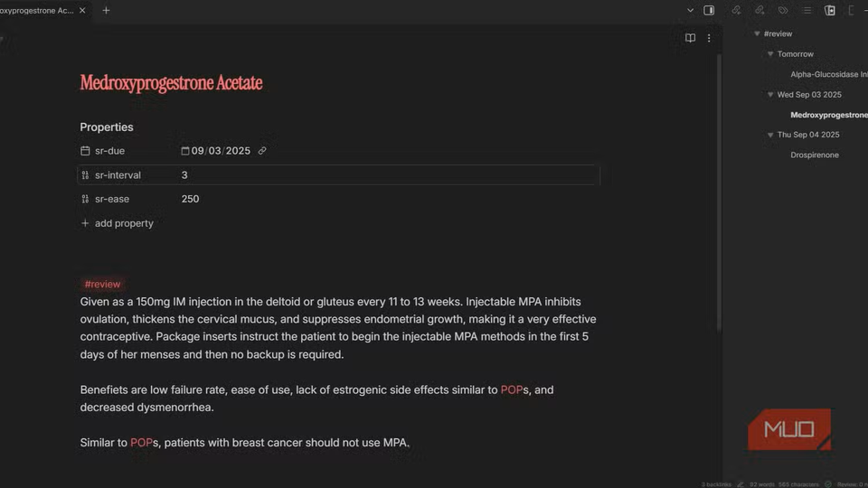Open a new tab with the plus icon

pyautogui.click(x=106, y=11)
